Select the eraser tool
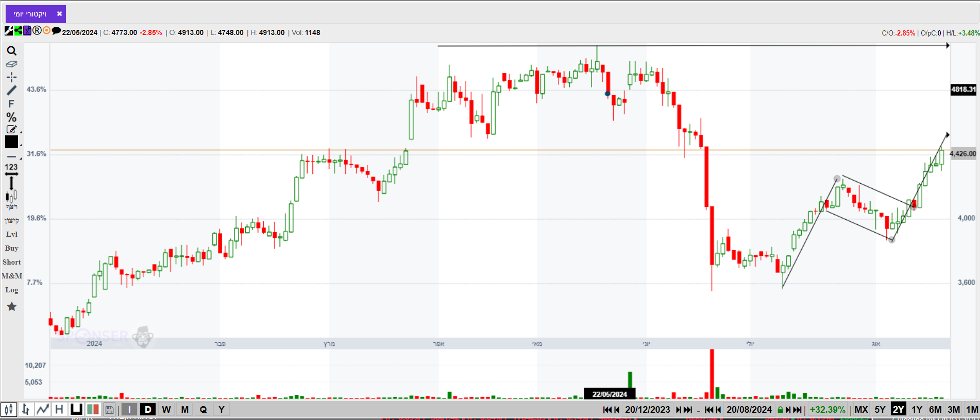Screen dimensions: 980x420 (x=11, y=64)
